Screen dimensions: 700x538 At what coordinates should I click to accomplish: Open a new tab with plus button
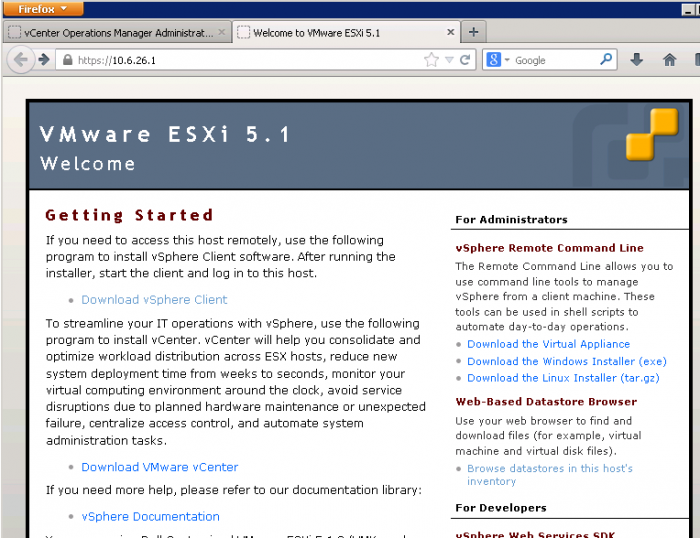[474, 32]
